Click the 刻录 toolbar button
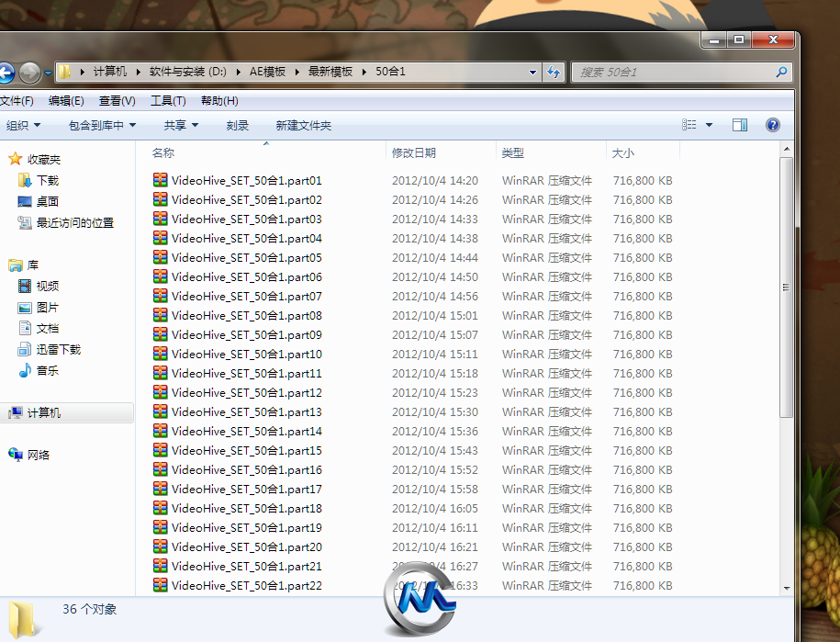This screenshot has width=840, height=642. coord(238,126)
